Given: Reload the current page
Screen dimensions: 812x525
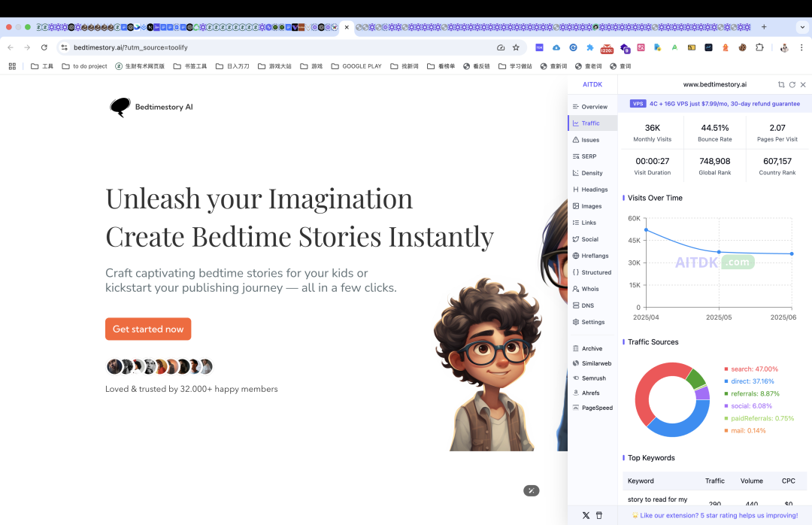Looking at the screenshot, I should [x=44, y=47].
